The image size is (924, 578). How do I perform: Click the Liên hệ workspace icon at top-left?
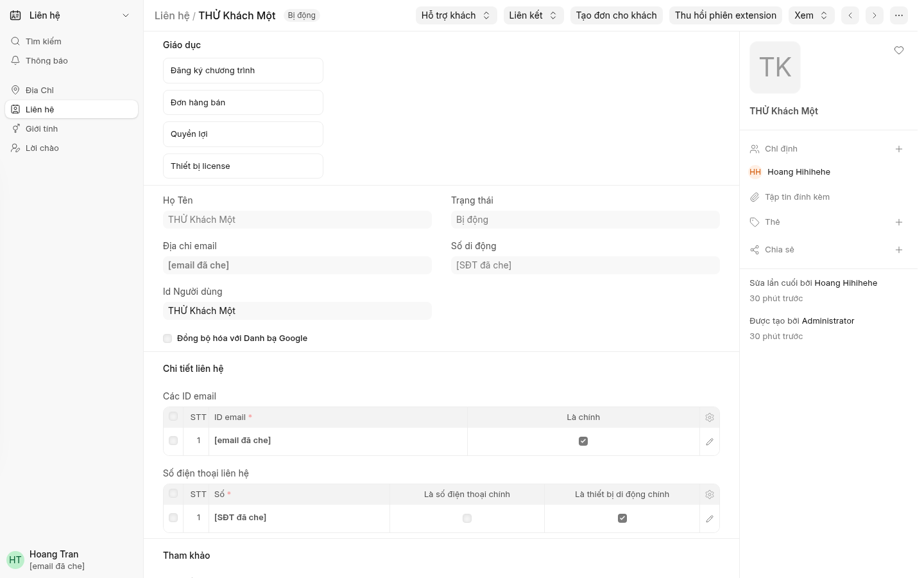(x=15, y=15)
